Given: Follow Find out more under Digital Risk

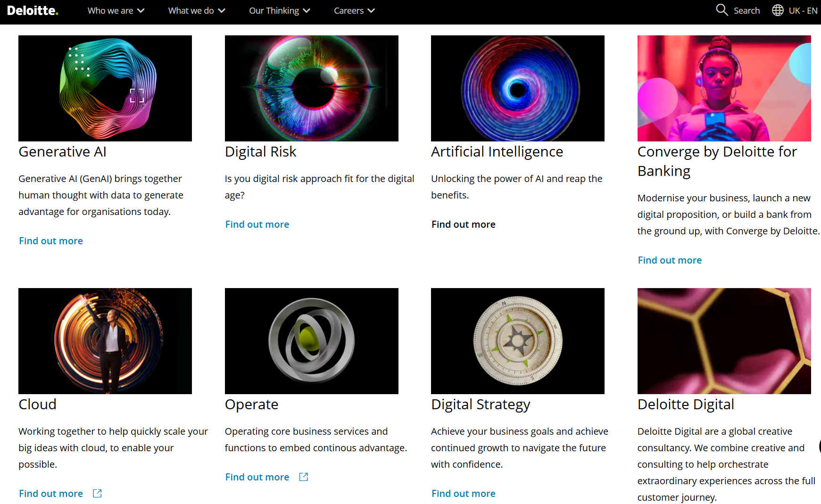Looking at the screenshot, I should (257, 224).
